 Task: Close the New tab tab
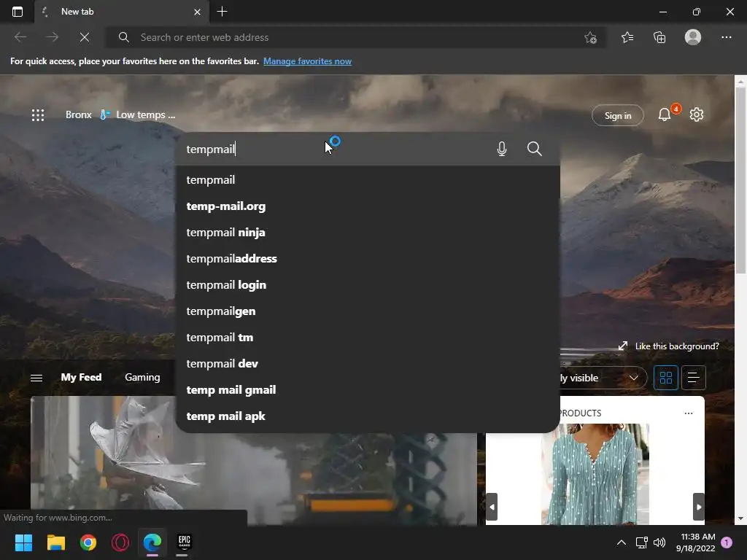point(197,12)
